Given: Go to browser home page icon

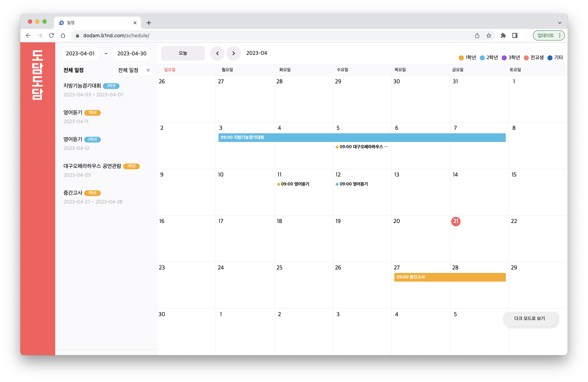Looking at the screenshot, I should (x=63, y=35).
